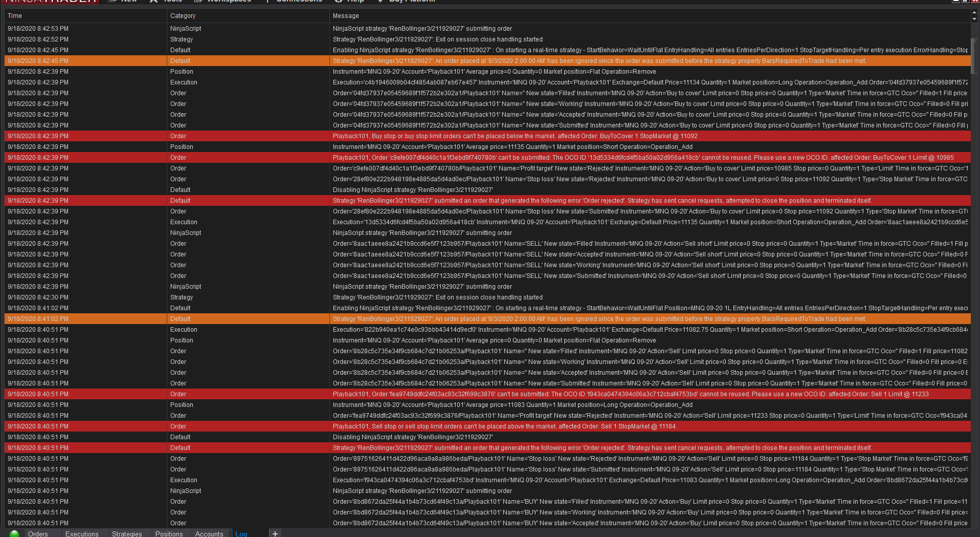The height and width of the screenshot is (537, 980).
Task: Select the 8:42:52 PM 'Exit on session close' row
Action: tap(487, 39)
